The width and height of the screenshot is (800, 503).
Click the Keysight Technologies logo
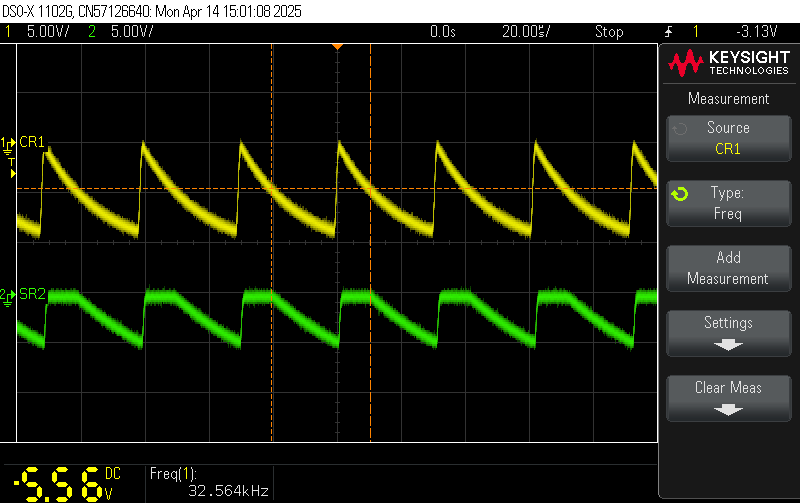point(728,66)
